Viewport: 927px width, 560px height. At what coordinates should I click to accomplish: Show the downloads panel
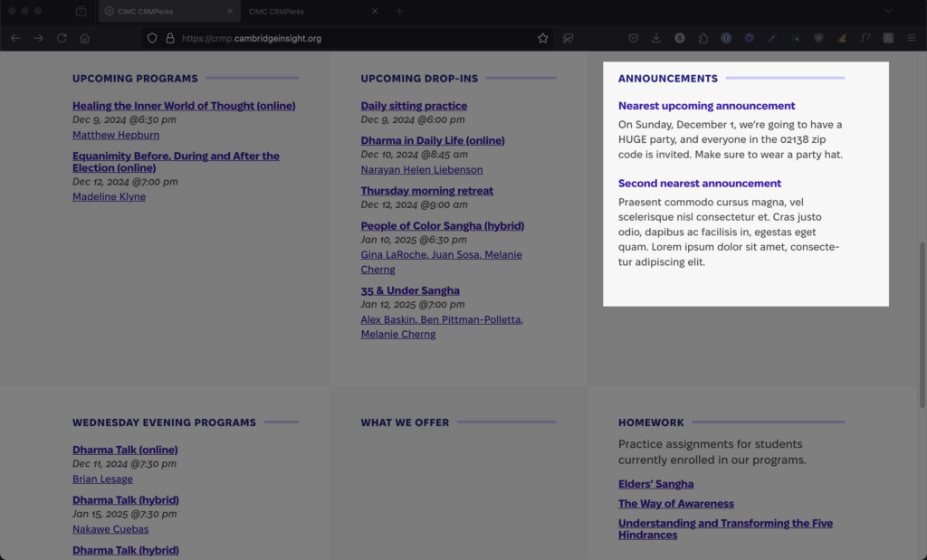[656, 38]
